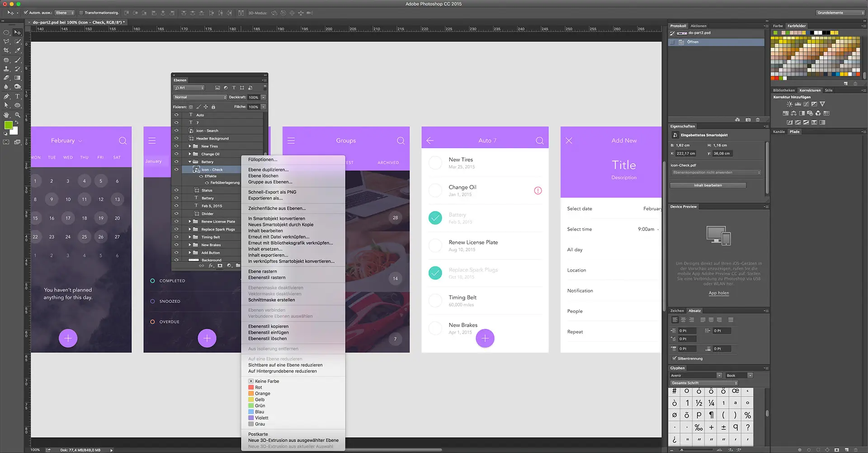The image size is (868, 453).
Task: Choose the horizontal Type tool
Action: [x=18, y=96]
